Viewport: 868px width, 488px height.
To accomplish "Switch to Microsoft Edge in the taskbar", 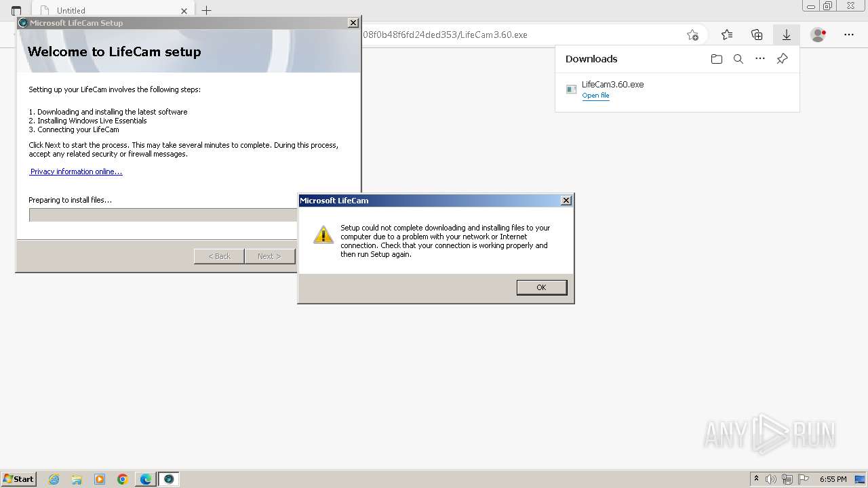I will click(146, 479).
